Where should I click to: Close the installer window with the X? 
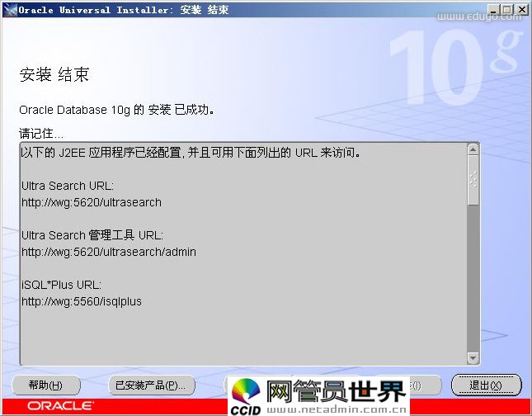coord(522,9)
